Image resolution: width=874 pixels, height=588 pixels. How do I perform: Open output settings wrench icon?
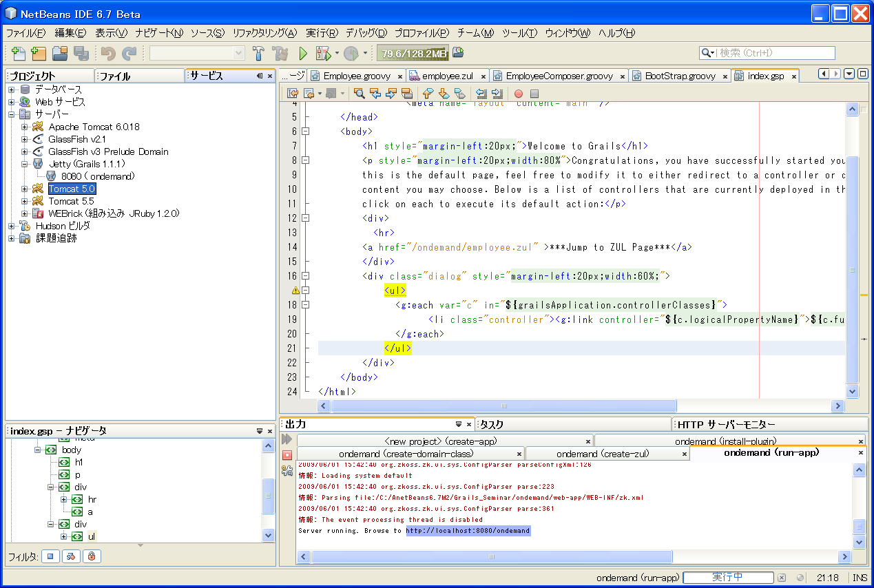click(x=287, y=470)
